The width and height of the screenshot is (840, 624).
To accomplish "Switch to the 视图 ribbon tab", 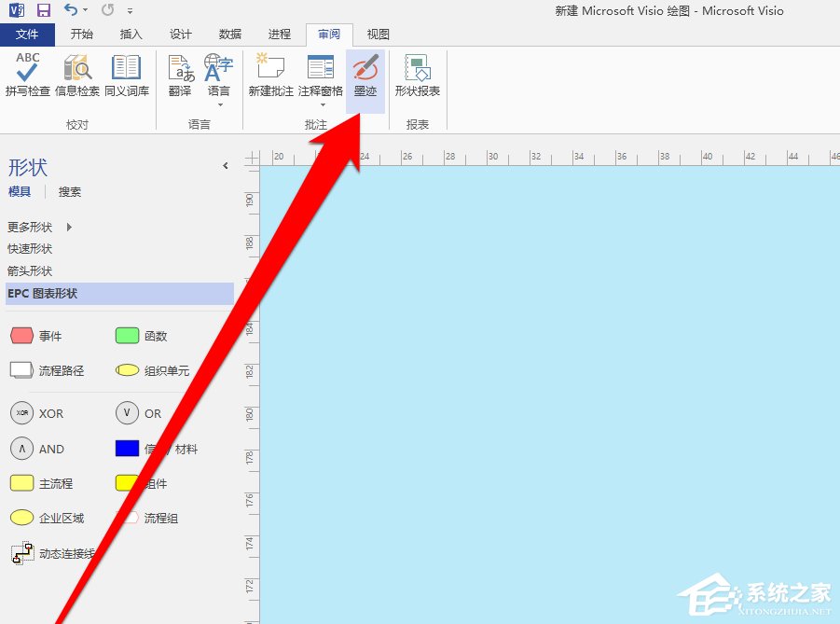I will [x=378, y=35].
